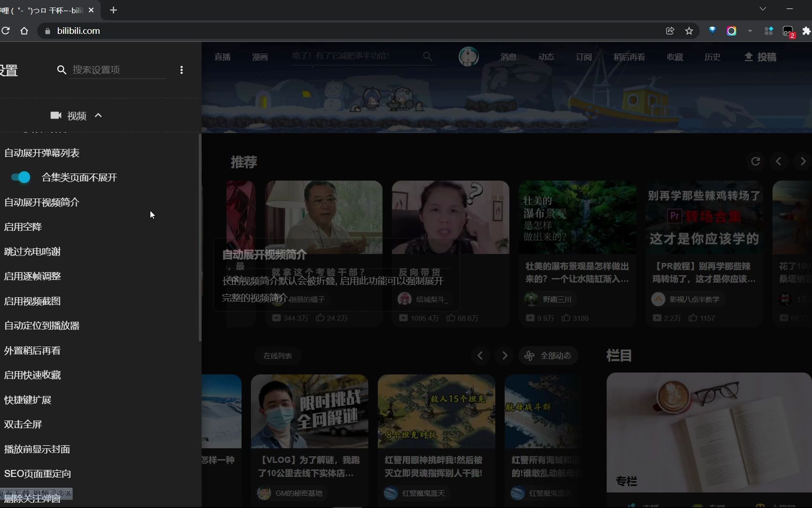
Task: Open the 直播 navigation link
Action: pyautogui.click(x=222, y=57)
